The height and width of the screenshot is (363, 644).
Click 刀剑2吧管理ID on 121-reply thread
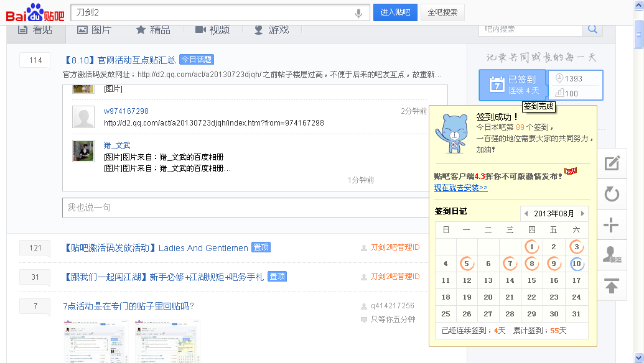(395, 247)
